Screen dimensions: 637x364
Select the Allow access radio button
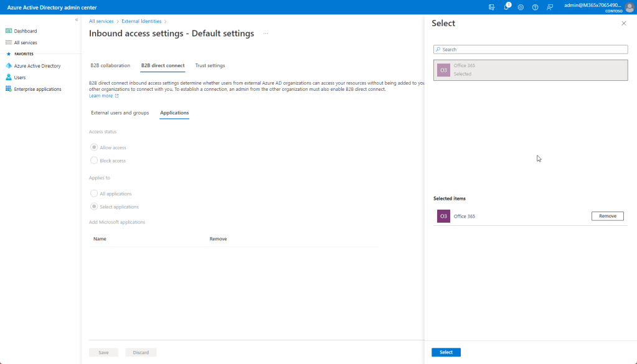(x=94, y=147)
